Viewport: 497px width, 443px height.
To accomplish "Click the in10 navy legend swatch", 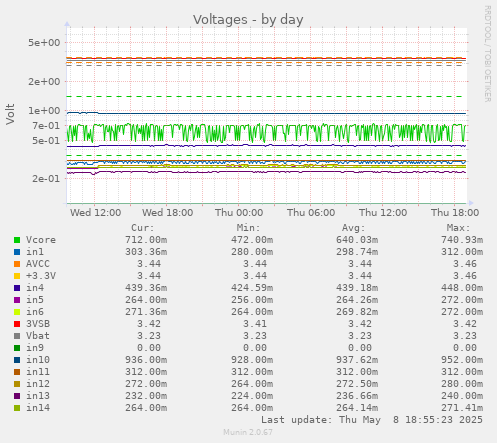I will pos(17,360).
